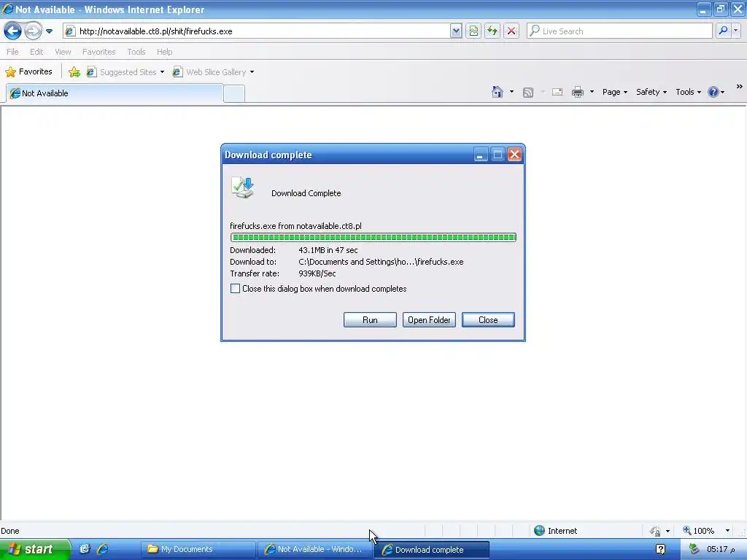Expand the address bar history dropdown

pos(456,31)
